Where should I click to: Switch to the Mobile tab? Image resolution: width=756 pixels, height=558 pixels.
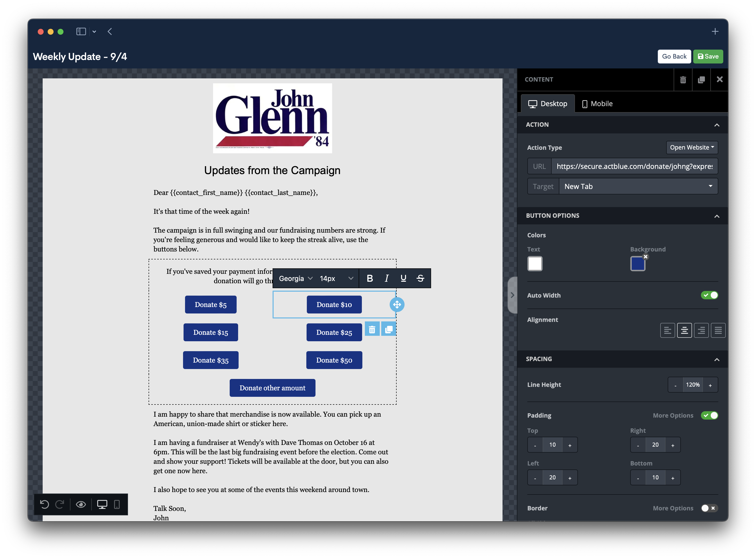pyautogui.click(x=597, y=104)
